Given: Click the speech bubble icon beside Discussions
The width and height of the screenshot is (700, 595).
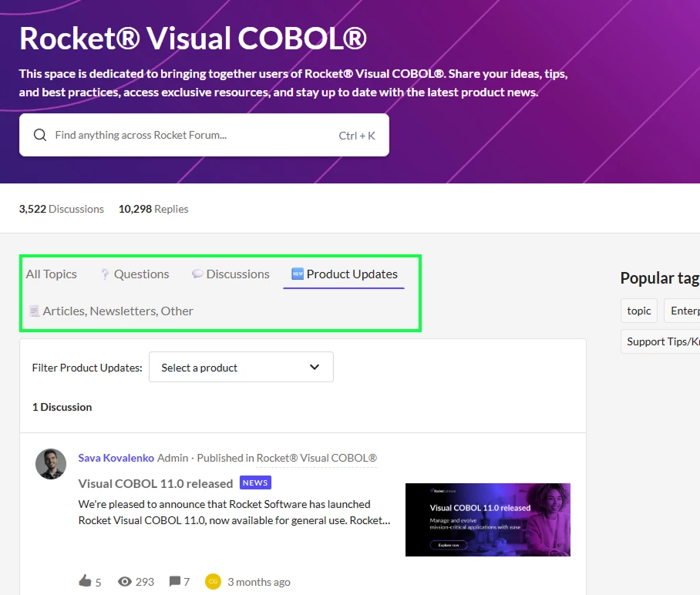Looking at the screenshot, I should pyautogui.click(x=197, y=274).
